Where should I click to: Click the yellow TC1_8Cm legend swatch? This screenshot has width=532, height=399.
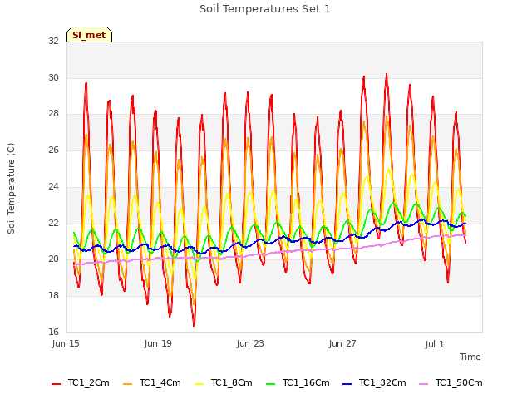(199, 384)
